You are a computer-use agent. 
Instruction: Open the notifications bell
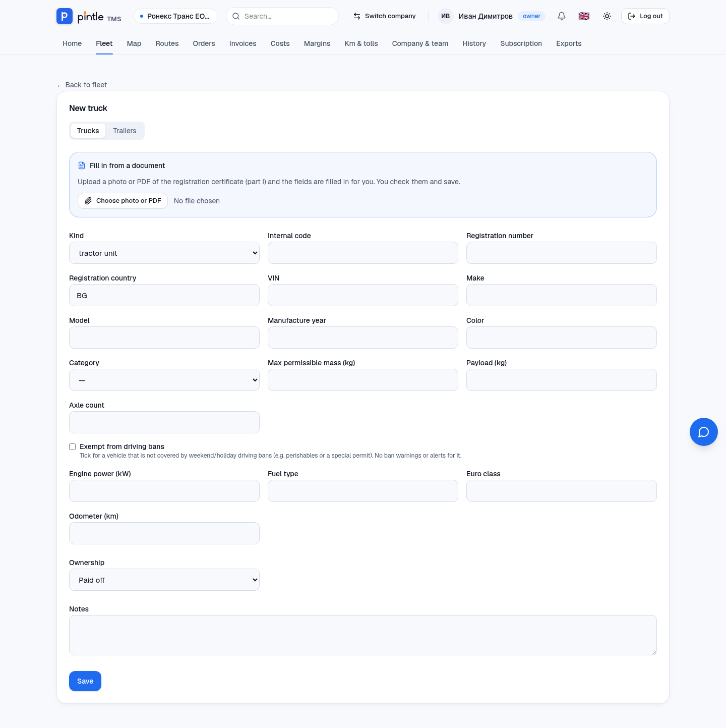[x=562, y=16]
